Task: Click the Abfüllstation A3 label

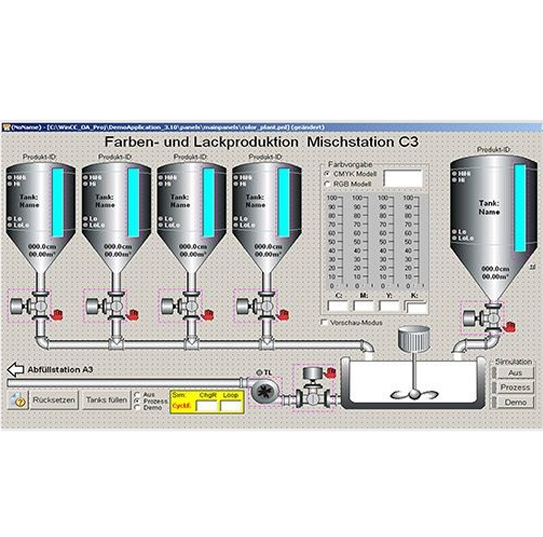Action: [x=60, y=370]
